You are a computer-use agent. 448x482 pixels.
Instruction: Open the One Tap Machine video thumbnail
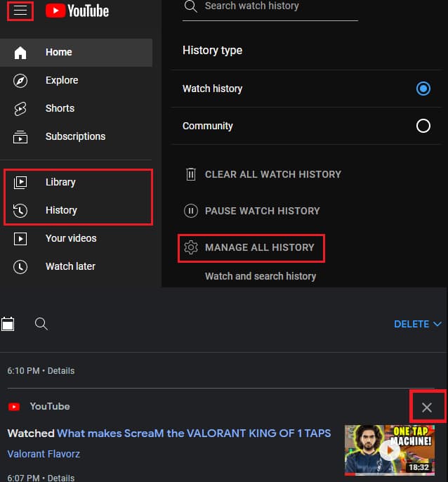point(390,450)
